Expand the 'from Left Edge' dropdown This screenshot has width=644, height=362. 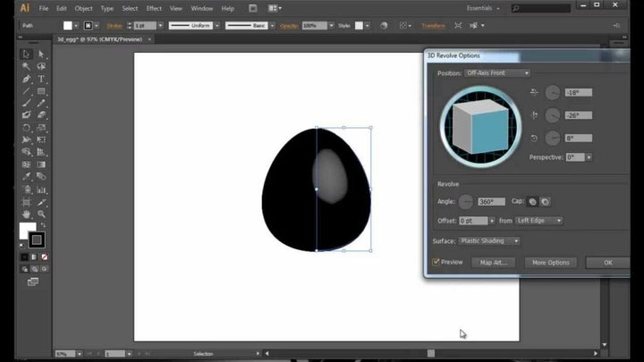tap(539, 220)
